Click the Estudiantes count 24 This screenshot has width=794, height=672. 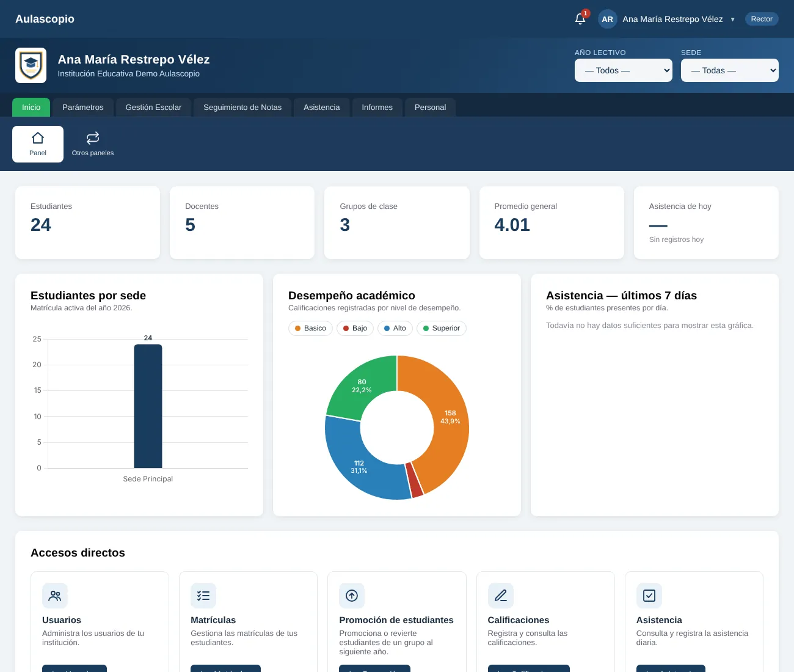tap(41, 225)
